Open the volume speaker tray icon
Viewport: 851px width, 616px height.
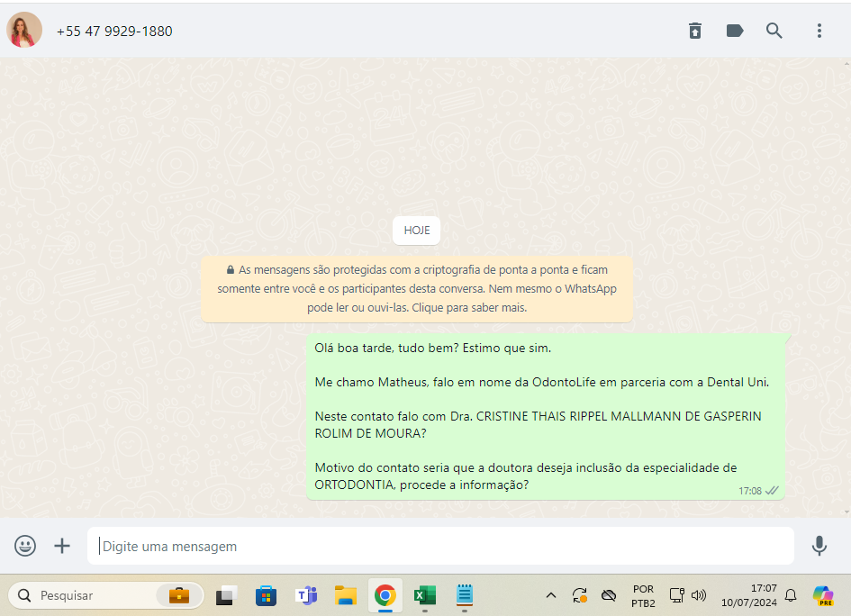(x=699, y=595)
